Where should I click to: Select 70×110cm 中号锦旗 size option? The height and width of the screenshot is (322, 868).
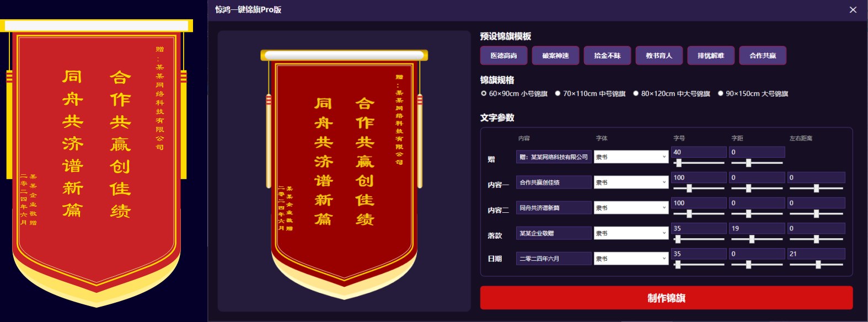558,94
